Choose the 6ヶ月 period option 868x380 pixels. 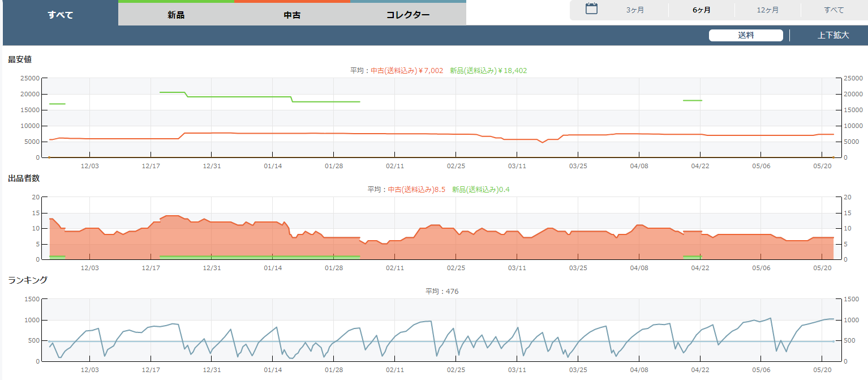pyautogui.click(x=702, y=10)
